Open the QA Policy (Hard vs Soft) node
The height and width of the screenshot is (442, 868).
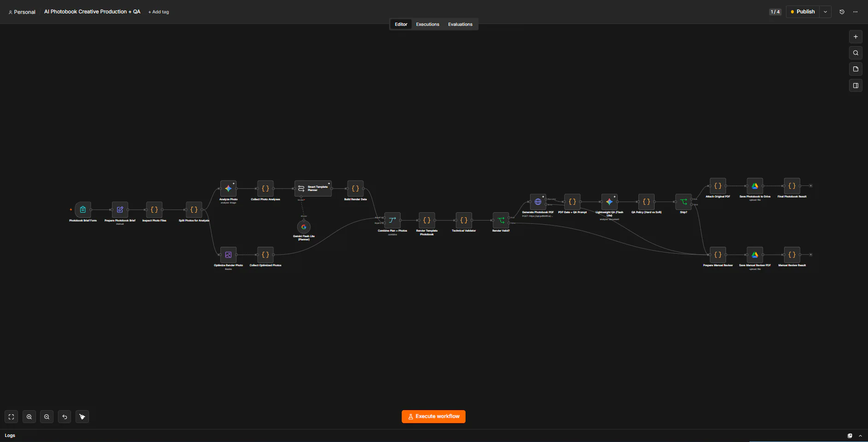tap(646, 202)
